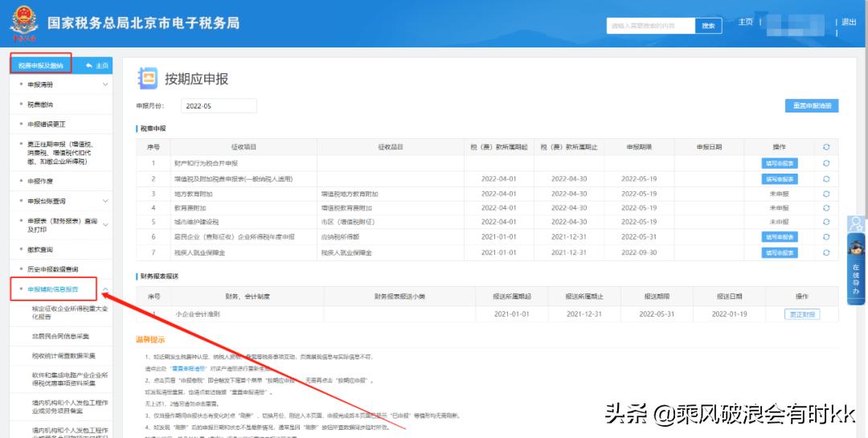The width and height of the screenshot is (868, 438).
Task: Click the 未申报 status in 教育费附加 row
Action: (x=779, y=207)
